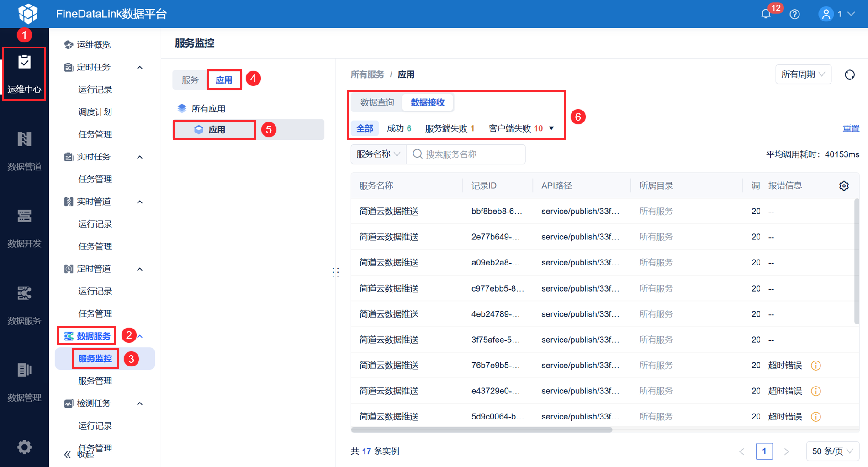Switch to the 数据查询 tab
868x467 pixels.
[x=377, y=102]
